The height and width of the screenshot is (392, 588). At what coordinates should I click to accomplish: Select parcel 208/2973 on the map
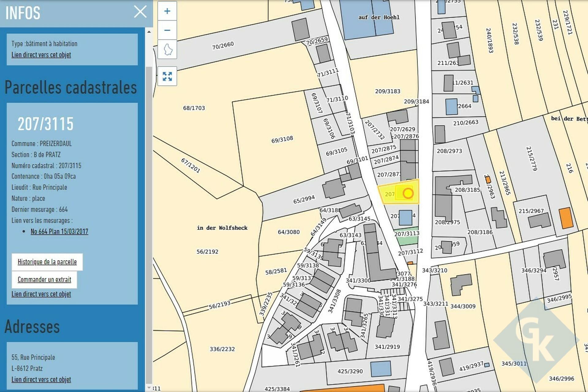pyautogui.click(x=449, y=151)
